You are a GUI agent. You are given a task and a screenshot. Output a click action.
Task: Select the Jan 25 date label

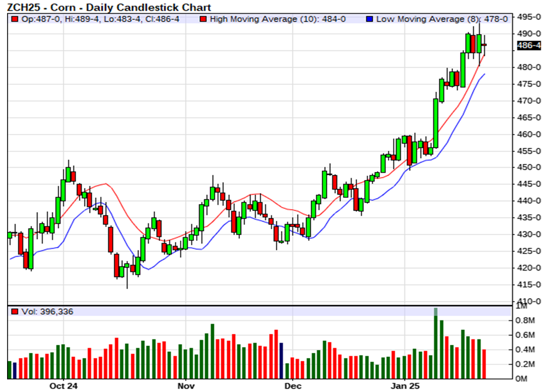[405, 386]
